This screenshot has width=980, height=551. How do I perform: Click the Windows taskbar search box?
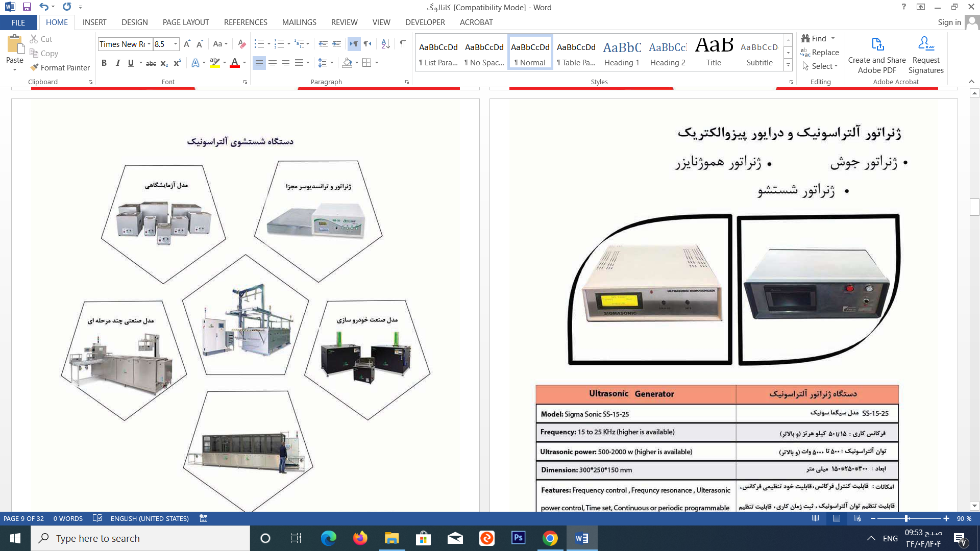coord(140,538)
